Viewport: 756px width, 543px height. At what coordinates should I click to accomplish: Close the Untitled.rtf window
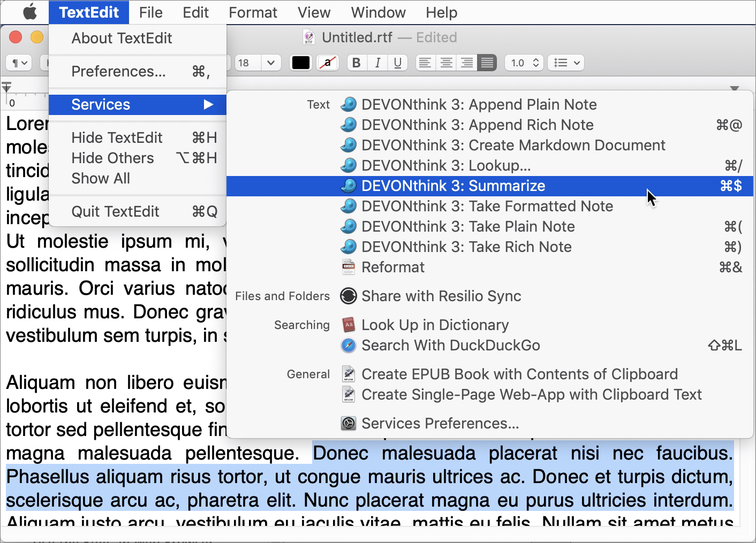16,37
